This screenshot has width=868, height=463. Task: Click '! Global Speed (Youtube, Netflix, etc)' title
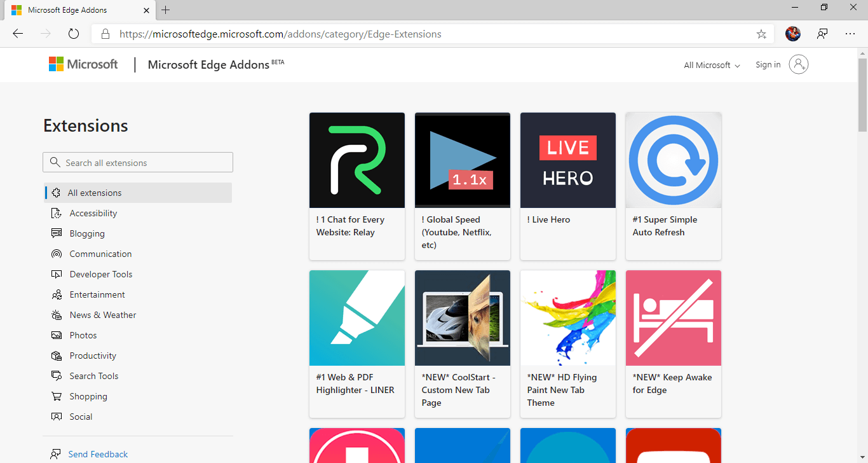[456, 232]
